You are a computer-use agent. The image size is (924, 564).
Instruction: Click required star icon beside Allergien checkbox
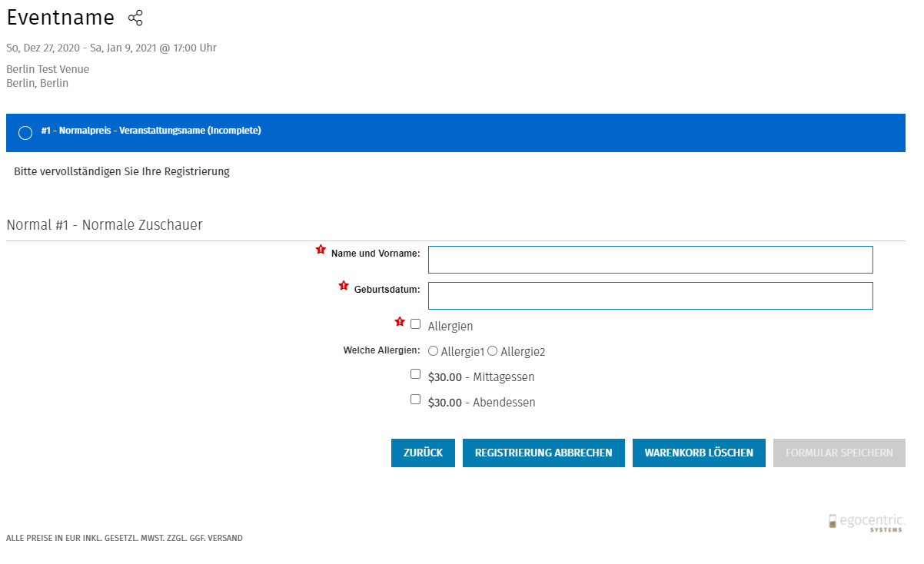pos(400,322)
